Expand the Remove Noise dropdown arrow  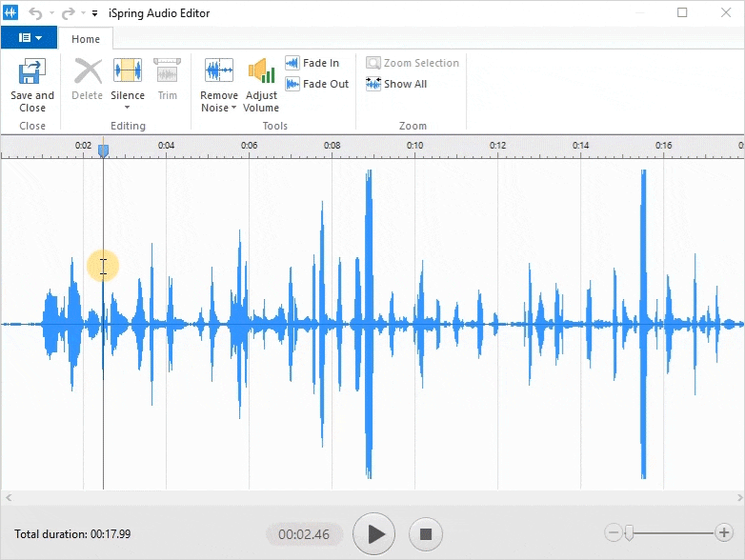coord(233,109)
